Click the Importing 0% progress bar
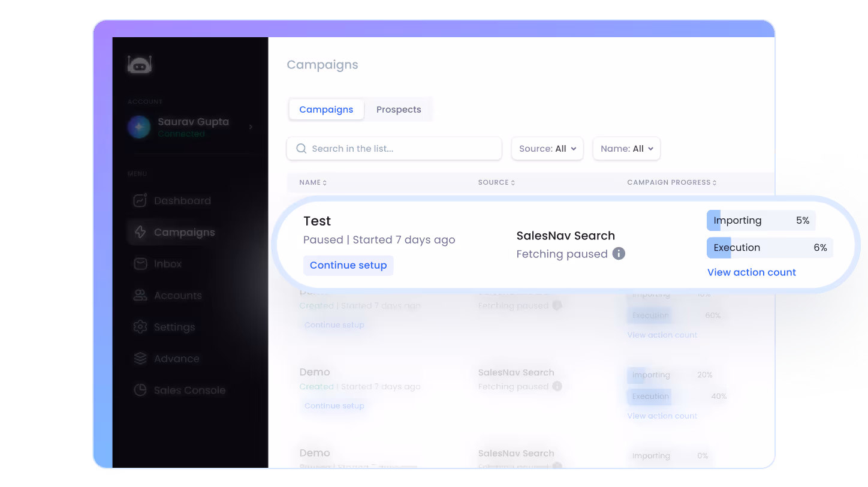Image resolution: width=868 pixels, height=487 pixels. (670, 456)
